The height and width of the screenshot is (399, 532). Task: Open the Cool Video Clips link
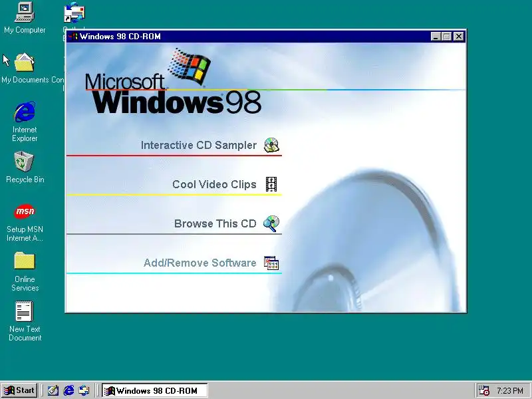(x=214, y=184)
